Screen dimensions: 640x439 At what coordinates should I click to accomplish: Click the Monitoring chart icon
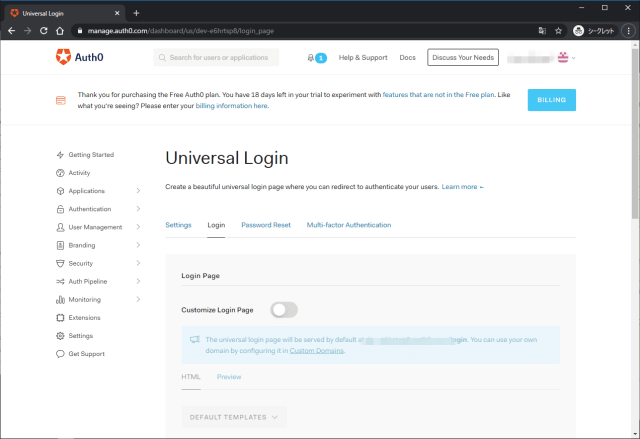point(60,300)
